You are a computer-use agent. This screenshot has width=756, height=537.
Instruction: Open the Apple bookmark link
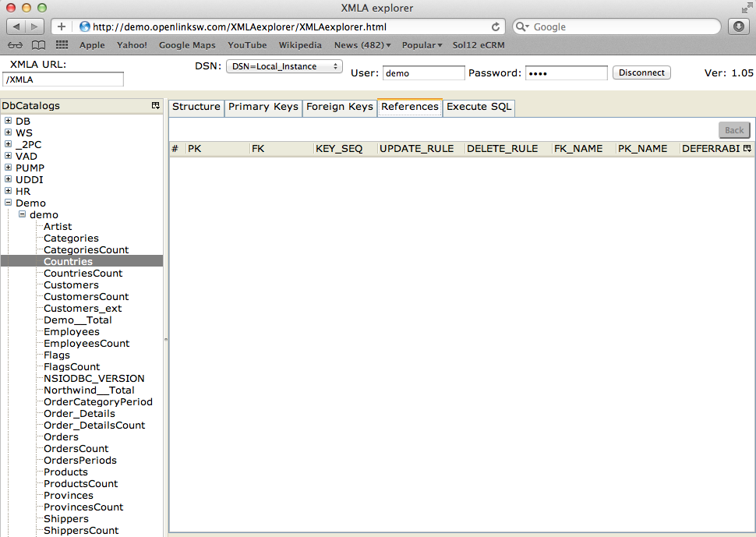[x=92, y=45]
